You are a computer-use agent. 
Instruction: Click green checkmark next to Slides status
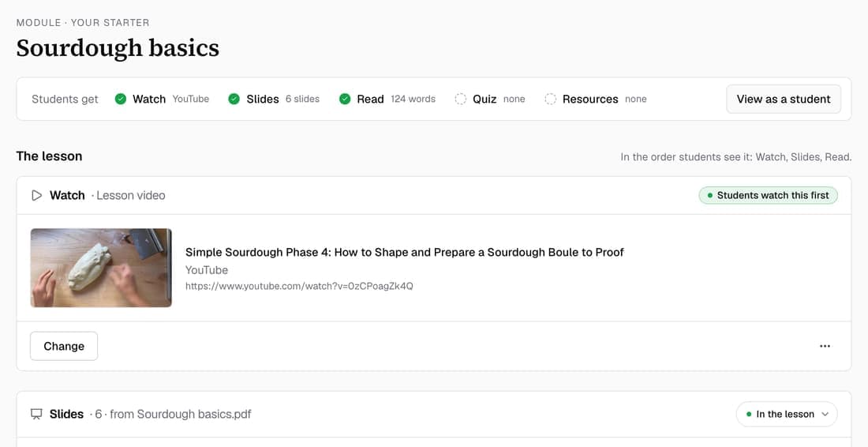coord(234,100)
